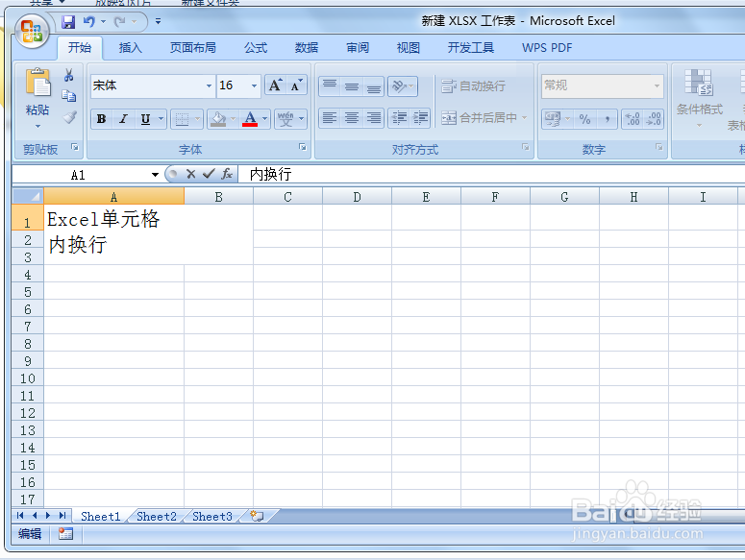Apply cell borders icon
This screenshot has width=745, height=560.
(x=182, y=119)
